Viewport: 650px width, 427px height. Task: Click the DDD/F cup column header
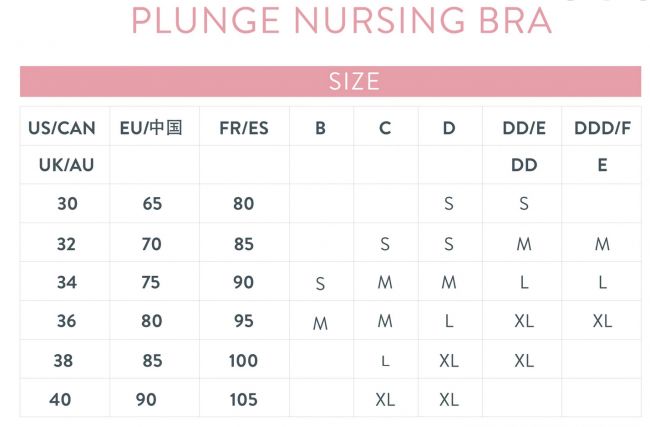(602, 128)
